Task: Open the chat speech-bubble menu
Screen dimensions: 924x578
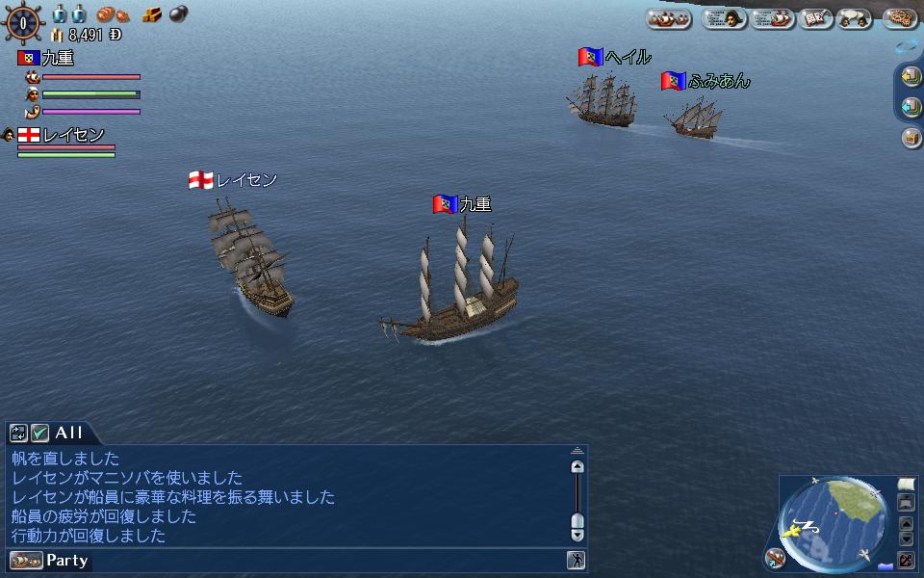Action: (x=854, y=19)
